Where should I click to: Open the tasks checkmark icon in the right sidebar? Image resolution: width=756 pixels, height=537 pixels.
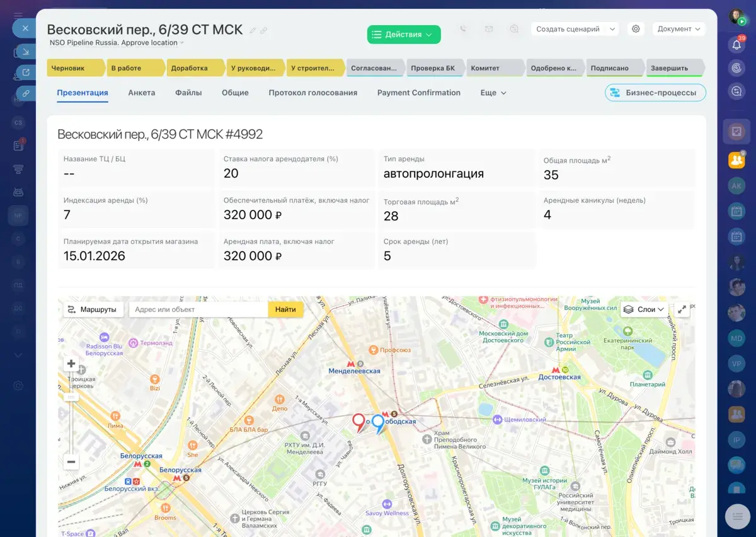(736, 132)
